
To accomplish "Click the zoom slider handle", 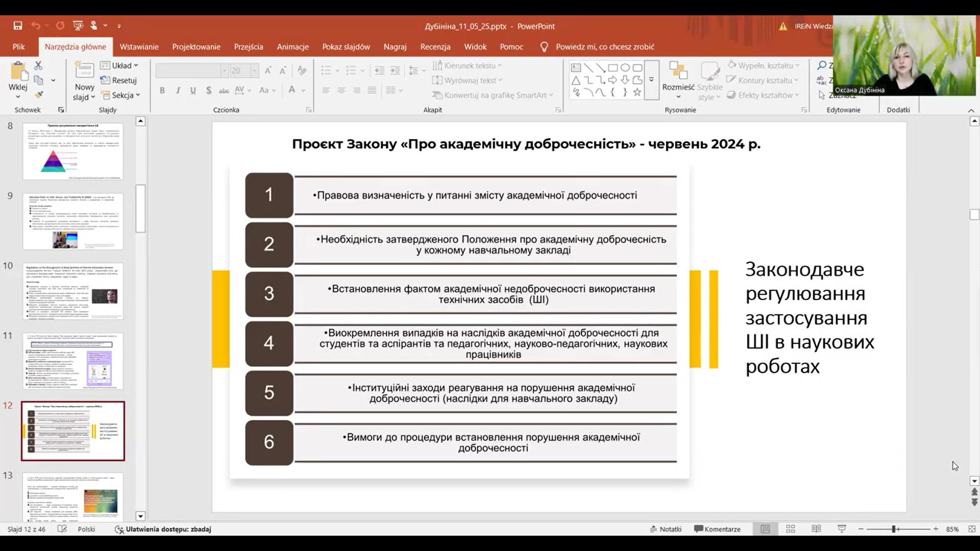I will click(894, 529).
